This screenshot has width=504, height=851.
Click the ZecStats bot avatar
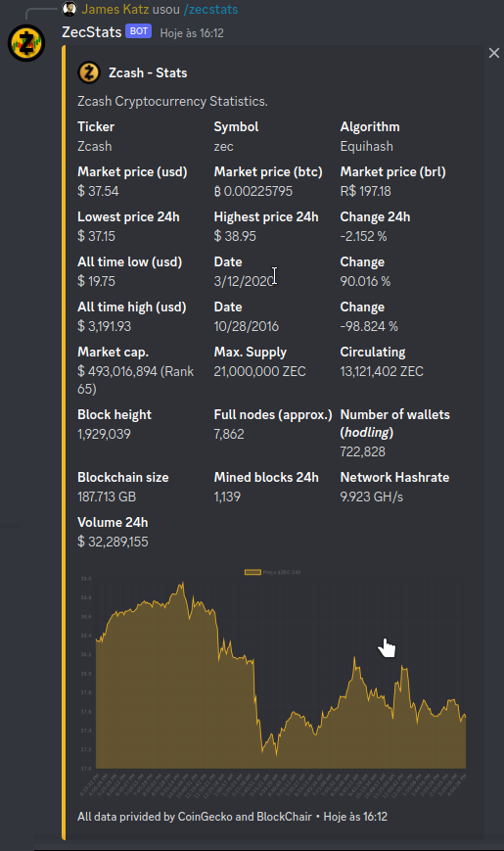[26, 43]
